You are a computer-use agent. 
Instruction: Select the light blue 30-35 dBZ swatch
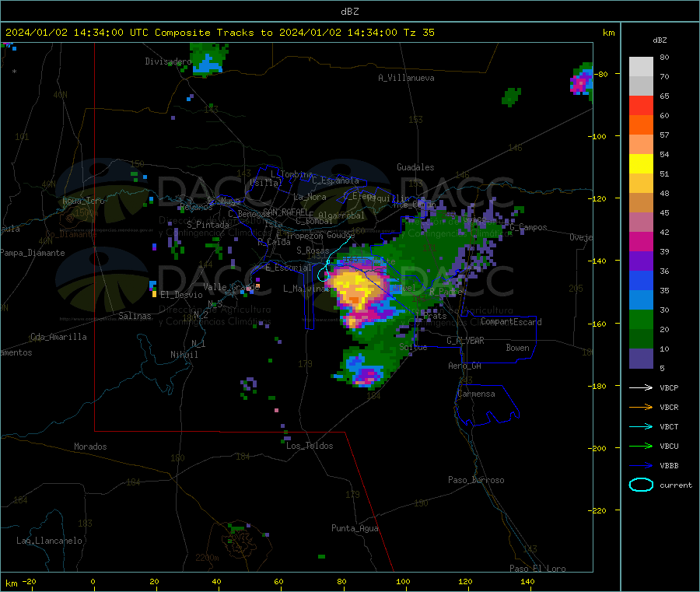click(x=641, y=300)
